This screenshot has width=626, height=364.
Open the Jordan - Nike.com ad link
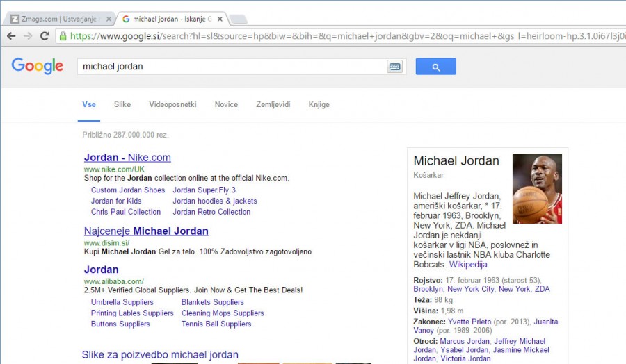tap(127, 158)
